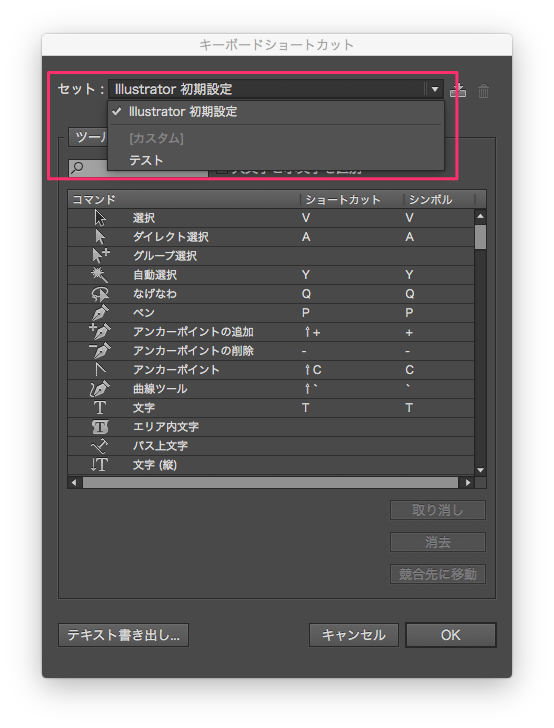Screen dimensions: 554x728
Task: Select the Pen (ペン) tool icon
Action: [x=100, y=313]
